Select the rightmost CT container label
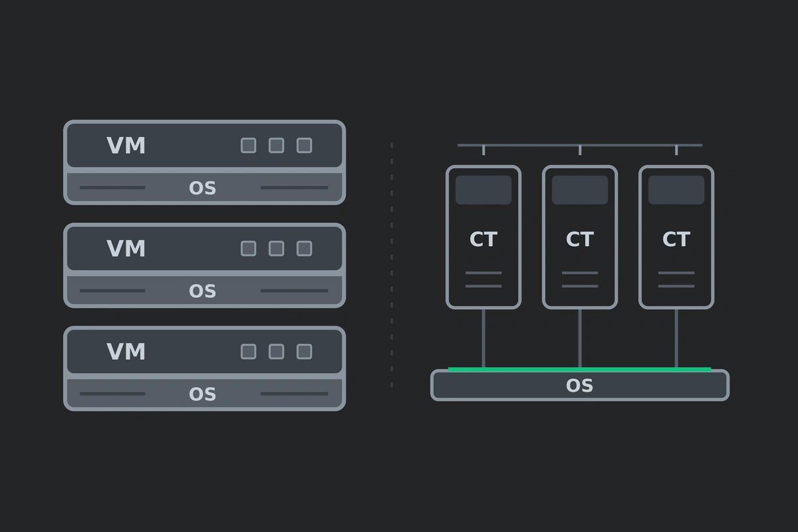The height and width of the screenshot is (532, 798). coord(676,239)
